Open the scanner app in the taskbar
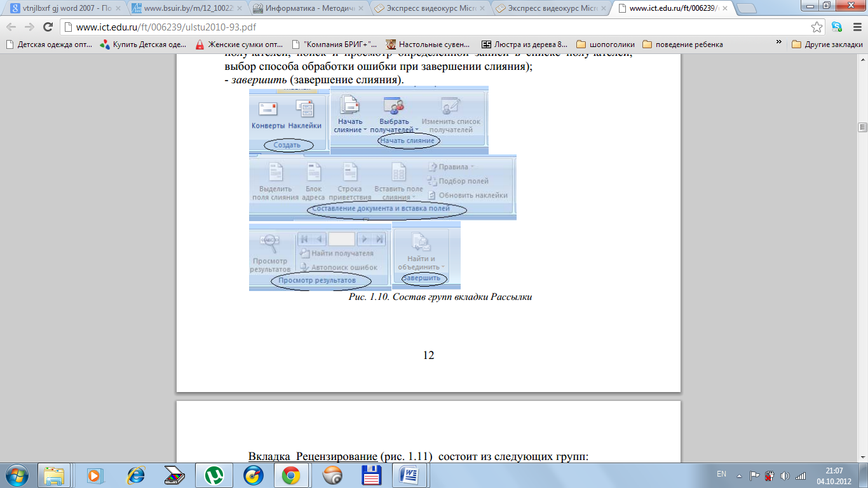Image resolution: width=868 pixels, height=488 pixels. (173, 475)
